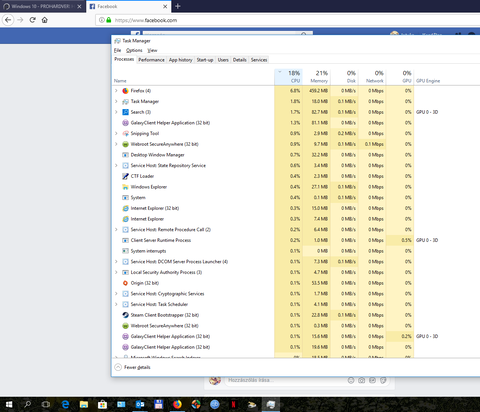Switch to the Details tab
This screenshot has width=480, height=412.
239,60
